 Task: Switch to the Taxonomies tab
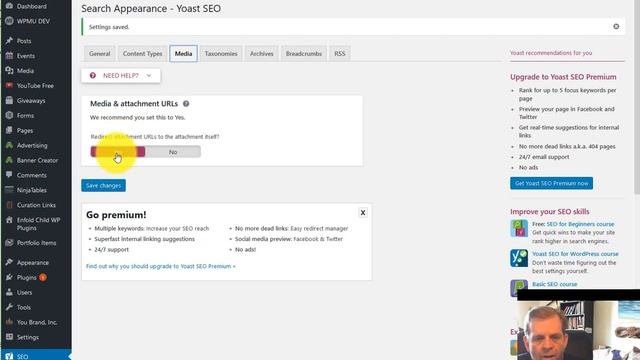(221, 53)
